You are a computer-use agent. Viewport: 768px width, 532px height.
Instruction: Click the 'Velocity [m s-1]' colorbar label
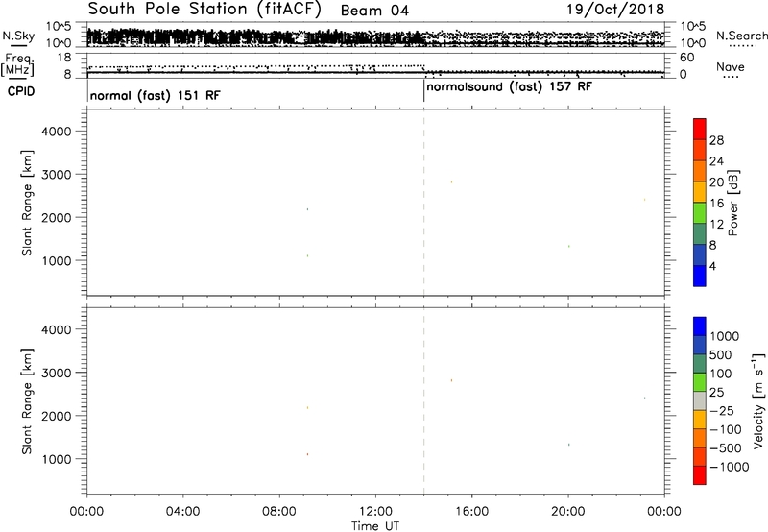tap(757, 400)
